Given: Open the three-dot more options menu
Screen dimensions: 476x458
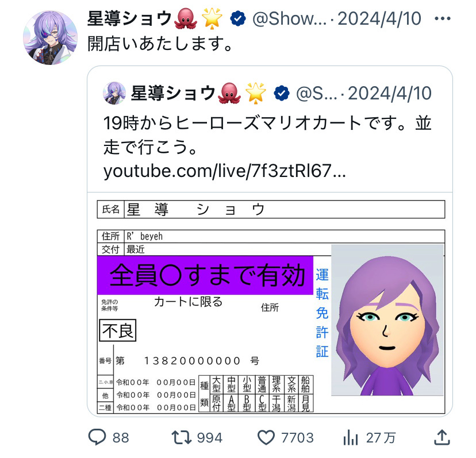Looking at the screenshot, I should coord(442,18).
